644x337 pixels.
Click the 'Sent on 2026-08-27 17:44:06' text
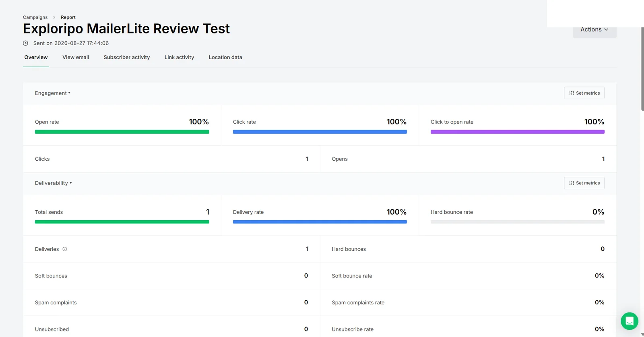(x=71, y=43)
